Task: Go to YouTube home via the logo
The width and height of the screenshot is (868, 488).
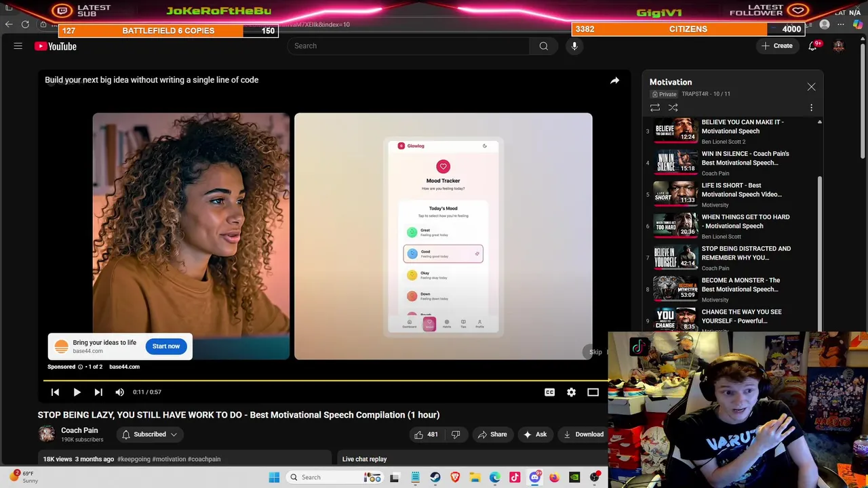Action: tap(56, 46)
